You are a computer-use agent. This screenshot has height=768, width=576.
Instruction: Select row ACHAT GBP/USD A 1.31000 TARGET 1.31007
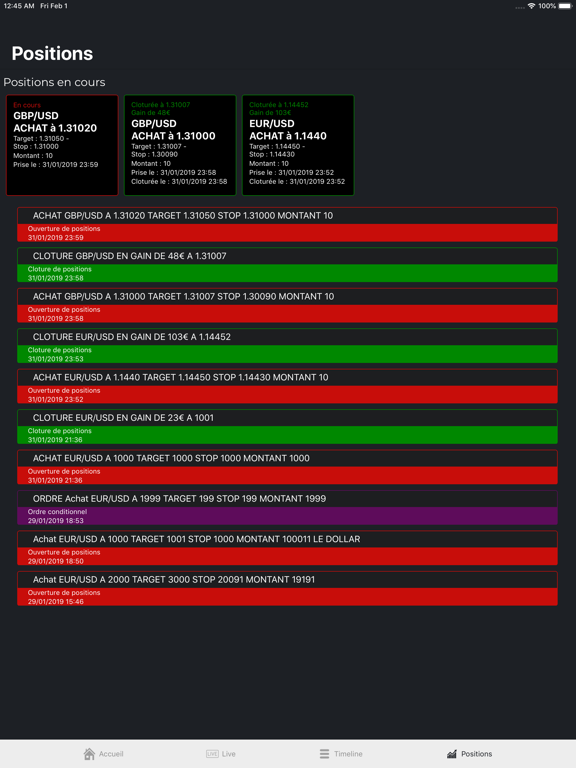click(x=288, y=305)
